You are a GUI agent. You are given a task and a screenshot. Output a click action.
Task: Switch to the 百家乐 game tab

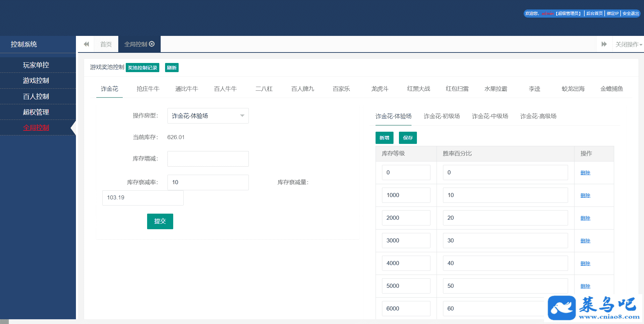pos(341,89)
